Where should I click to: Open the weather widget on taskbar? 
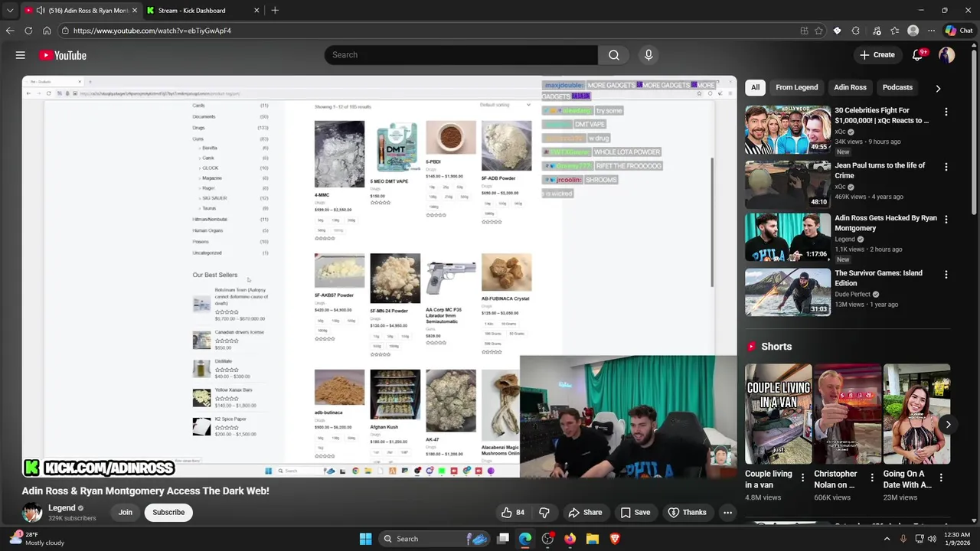click(x=37, y=539)
